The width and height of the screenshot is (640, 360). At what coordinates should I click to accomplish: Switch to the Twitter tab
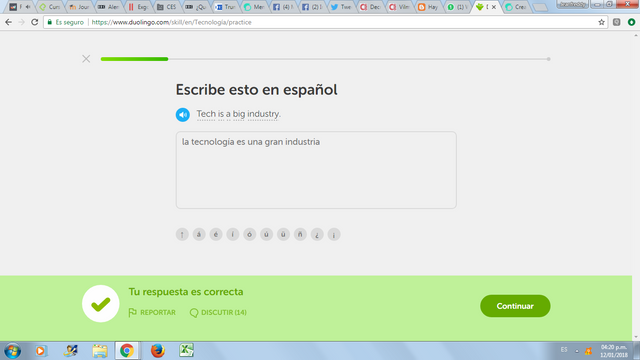pyautogui.click(x=341, y=7)
